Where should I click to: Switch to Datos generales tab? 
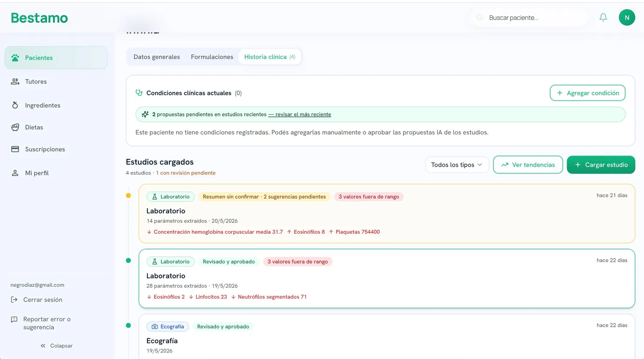tap(157, 57)
